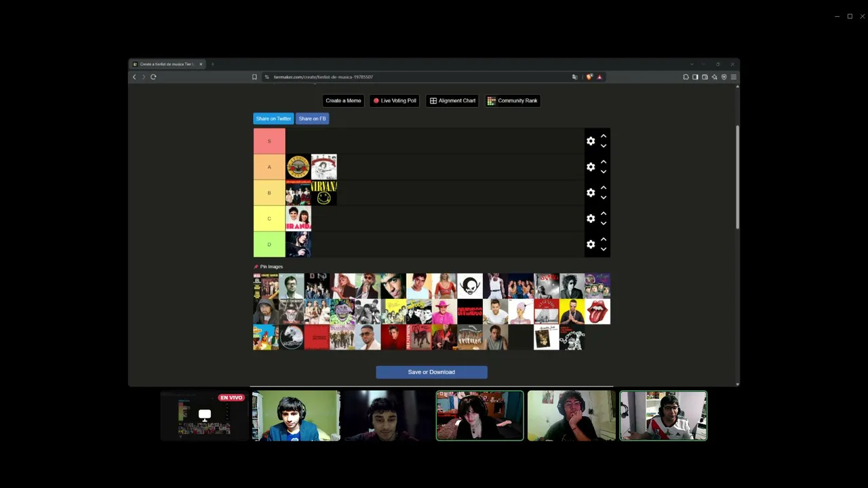The height and width of the screenshot is (488, 868).
Task: Click the green D tier label
Action: tap(269, 244)
